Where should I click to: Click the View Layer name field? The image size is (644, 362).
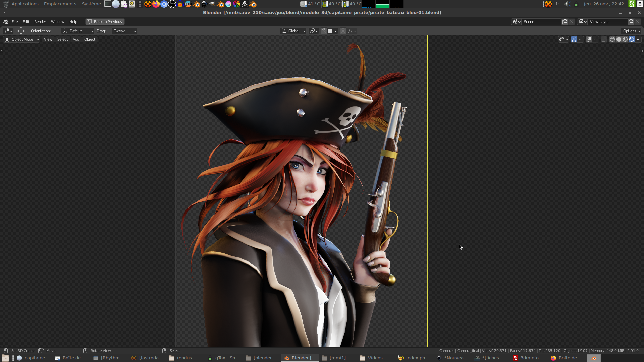607,22
